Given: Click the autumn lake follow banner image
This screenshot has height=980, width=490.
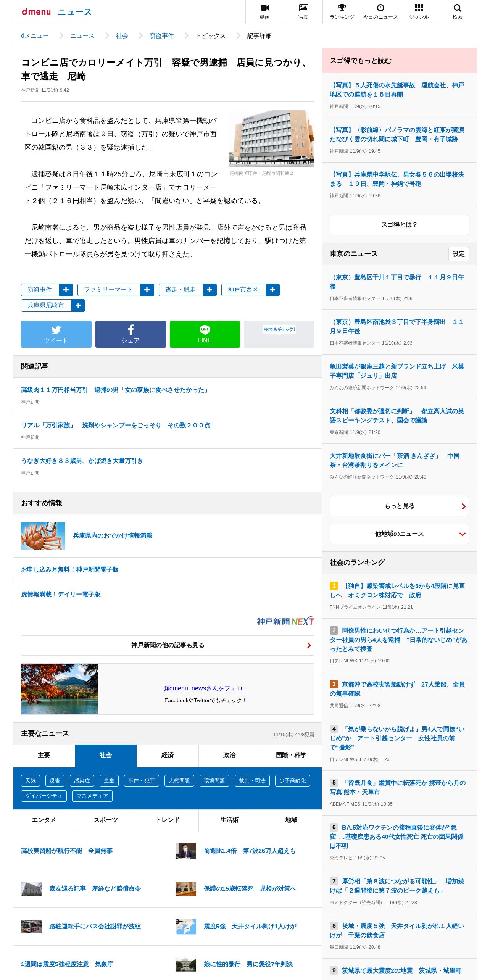Looking at the screenshot, I should [60, 689].
